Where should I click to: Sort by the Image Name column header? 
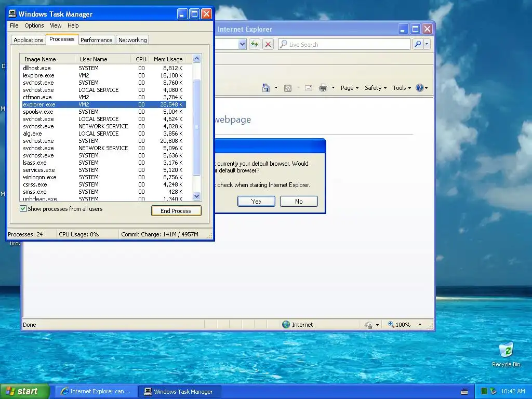coord(48,59)
